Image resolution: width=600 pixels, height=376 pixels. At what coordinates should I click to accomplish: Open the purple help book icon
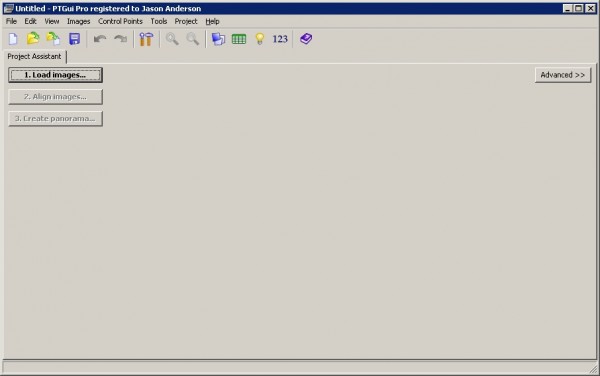(306, 39)
